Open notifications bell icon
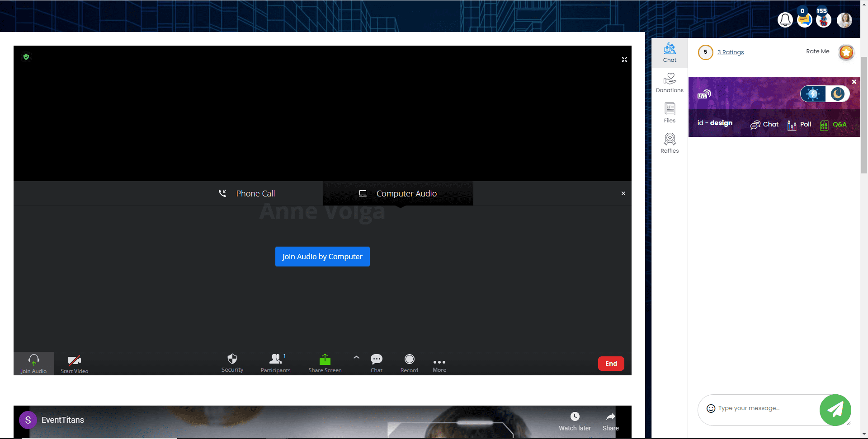Viewport: 868px width, 439px height. coord(785,20)
